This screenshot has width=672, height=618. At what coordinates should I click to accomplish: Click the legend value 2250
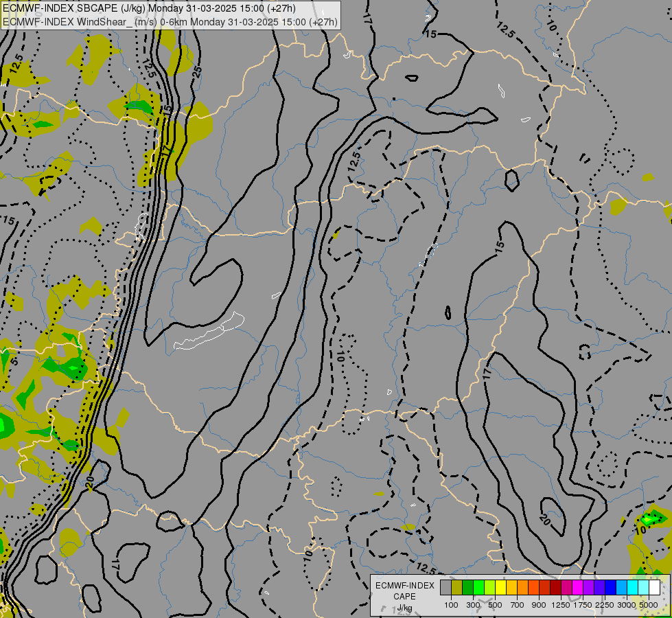point(605,605)
